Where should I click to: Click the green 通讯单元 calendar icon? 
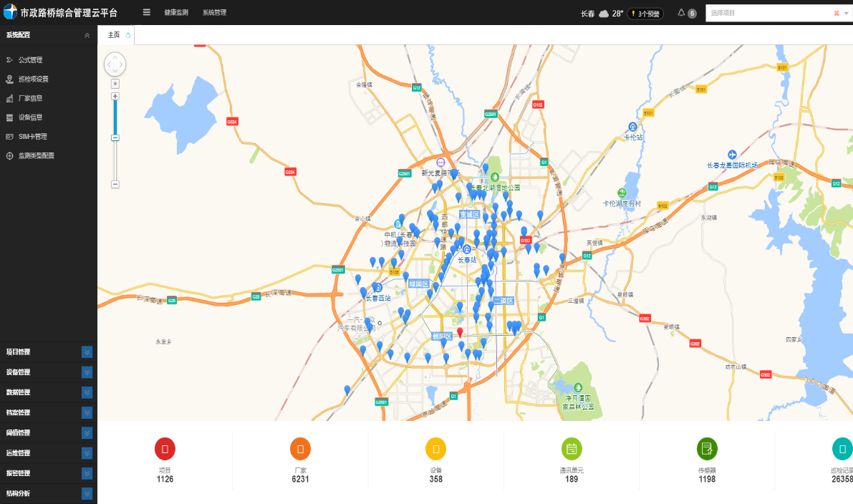click(x=572, y=450)
